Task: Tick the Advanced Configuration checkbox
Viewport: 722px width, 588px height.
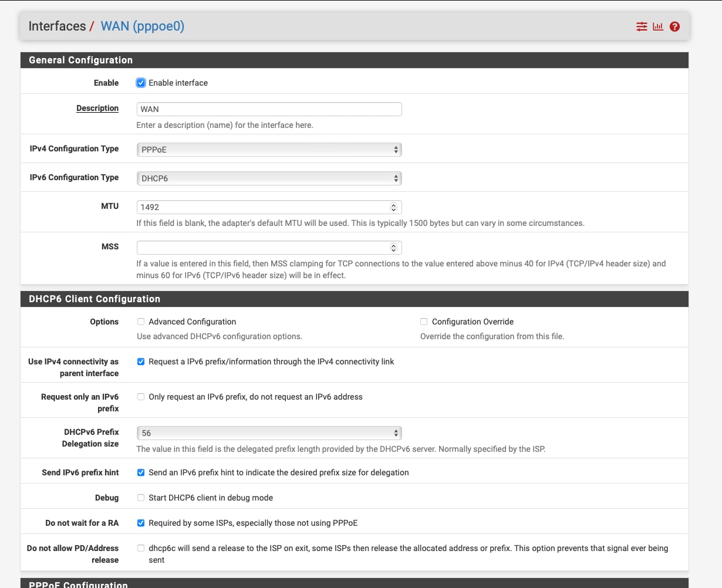Action: point(141,322)
